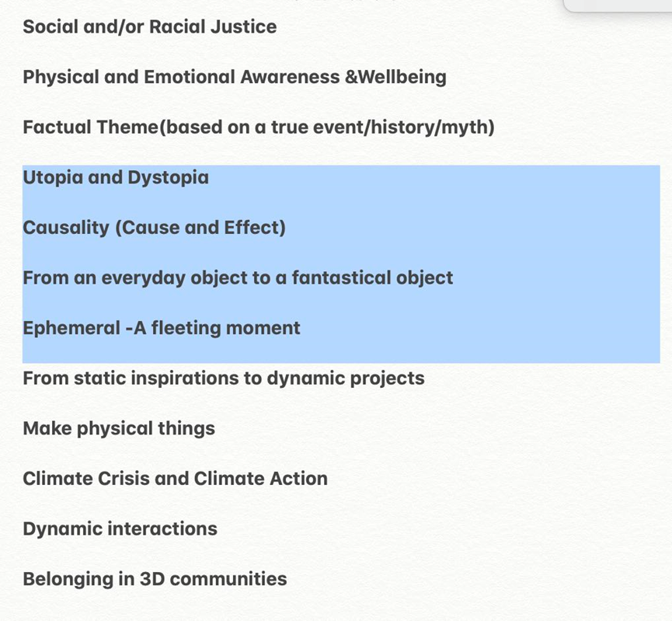Click the empty highlighted area beside 'Utopia and Dystopia'

click(x=433, y=178)
